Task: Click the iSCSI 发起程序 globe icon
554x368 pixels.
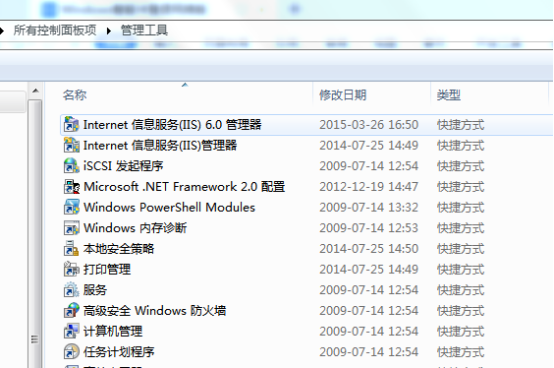Action: (x=71, y=166)
